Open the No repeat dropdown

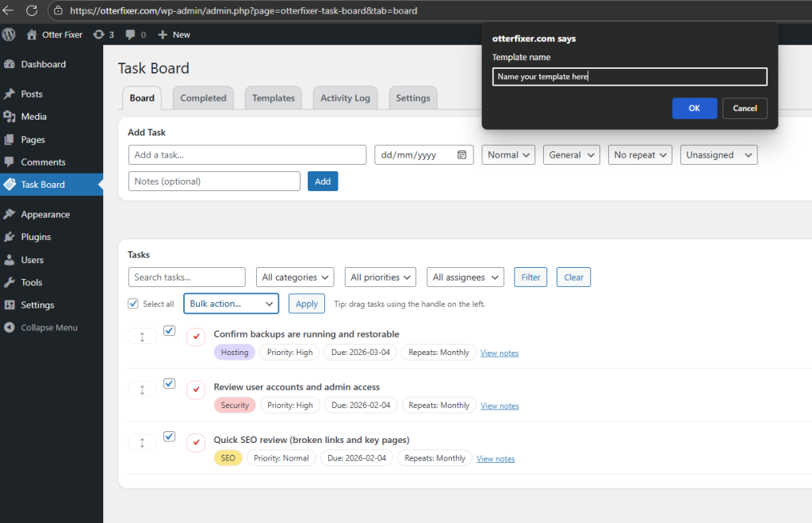(x=639, y=155)
